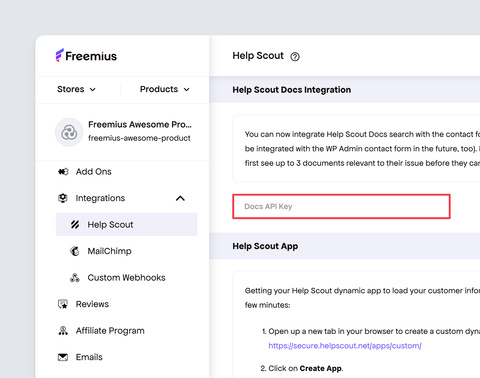
Task: Collapse the Integrations section chevron
Action: pos(180,198)
